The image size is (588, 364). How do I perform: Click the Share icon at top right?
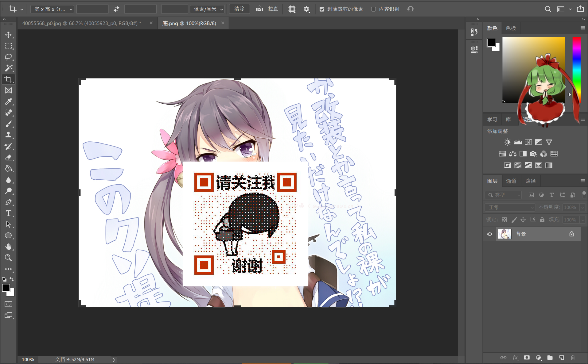580,9
